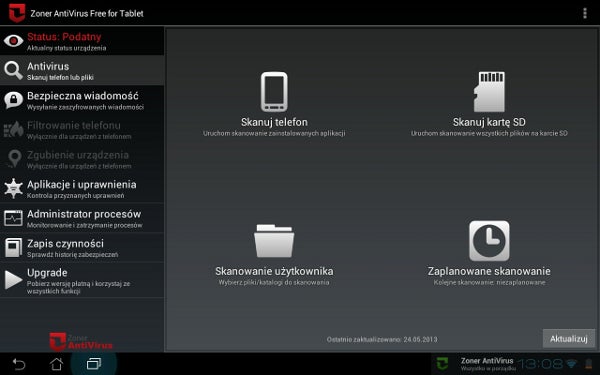Click the log pages icon for Zapis czynności
Screen dimensions: 600x375
coord(13,248)
